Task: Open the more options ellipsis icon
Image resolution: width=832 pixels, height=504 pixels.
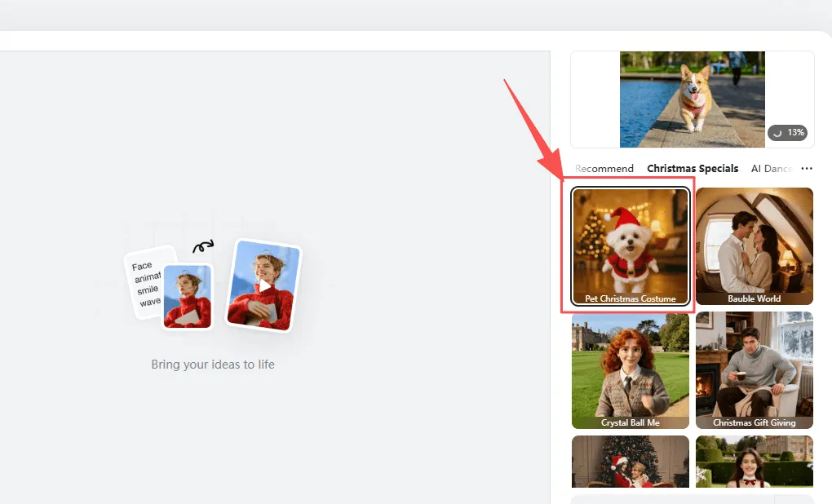Action: (x=806, y=168)
